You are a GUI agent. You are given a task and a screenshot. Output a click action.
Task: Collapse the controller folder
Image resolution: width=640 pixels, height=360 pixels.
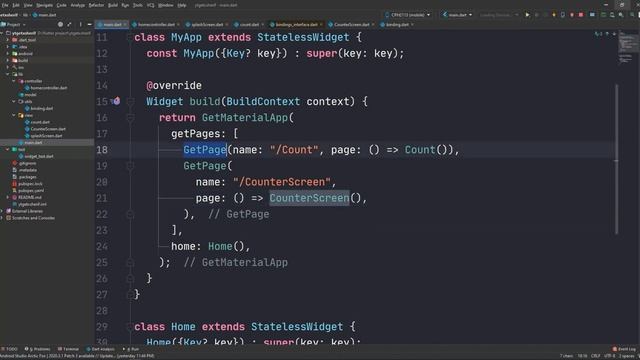(x=14, y=81)
